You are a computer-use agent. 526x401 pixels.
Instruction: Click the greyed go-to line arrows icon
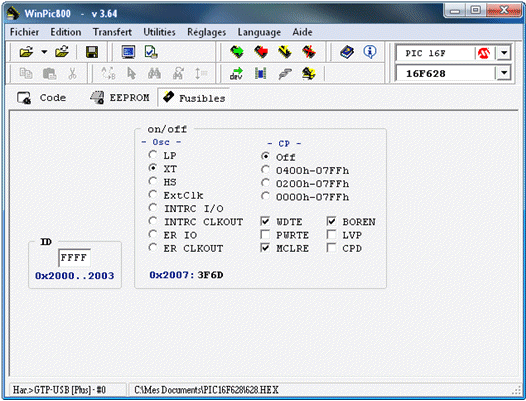pos(201,73)
